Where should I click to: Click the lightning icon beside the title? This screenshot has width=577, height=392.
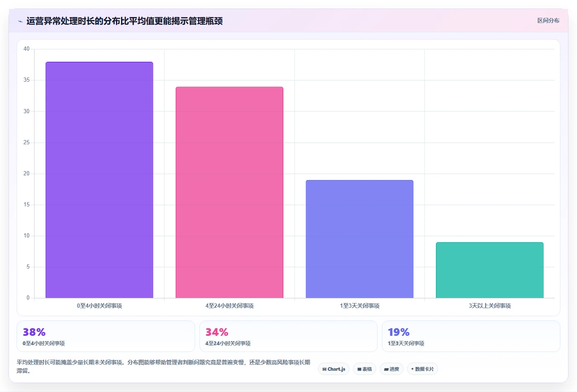20,21
